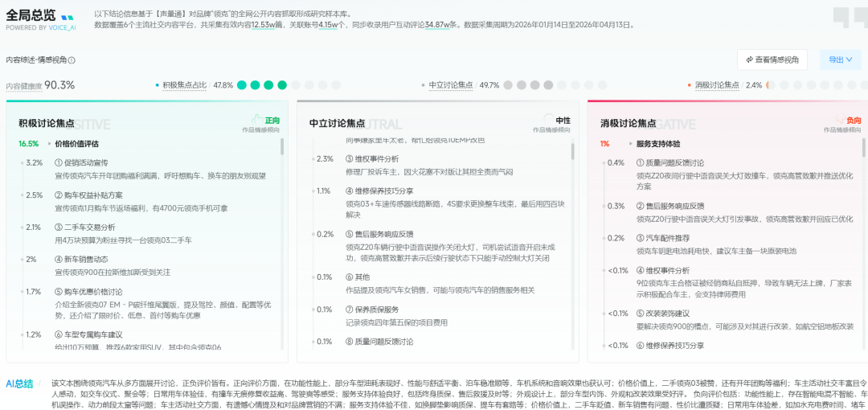Open the 导出 export dropdown

click(x=840, y=59)
